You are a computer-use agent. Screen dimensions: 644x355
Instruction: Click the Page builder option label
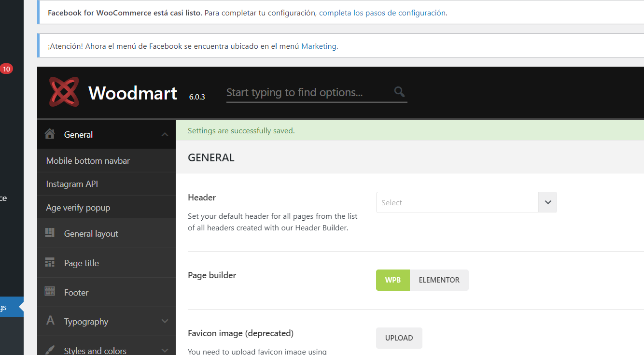coord(212,275)
